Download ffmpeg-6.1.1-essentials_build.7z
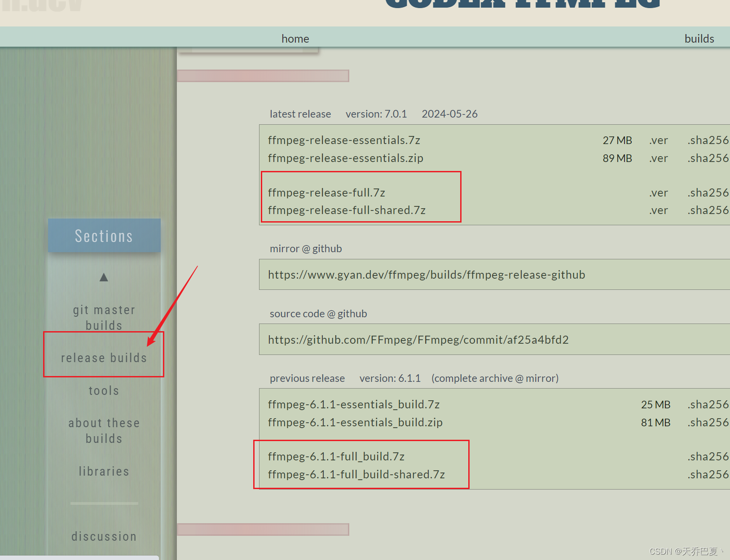Screen dimensions: 730x560 tap(354, 405)
